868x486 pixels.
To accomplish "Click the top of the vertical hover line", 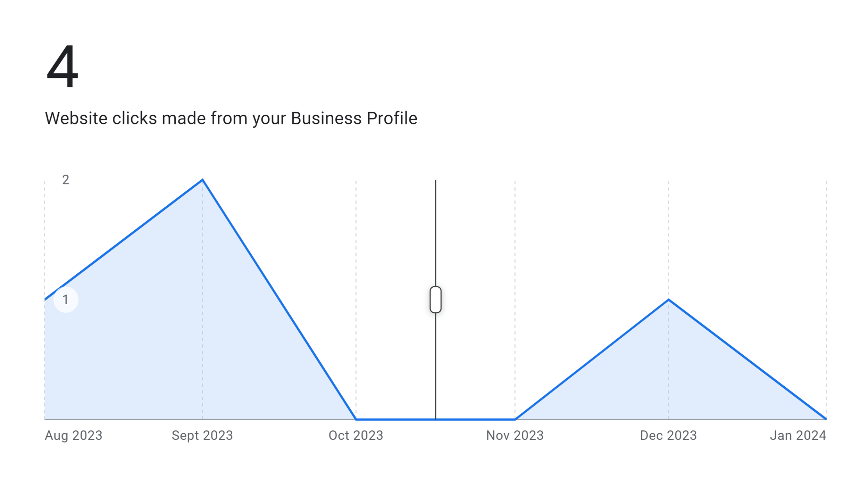I will tap(435, 181).
